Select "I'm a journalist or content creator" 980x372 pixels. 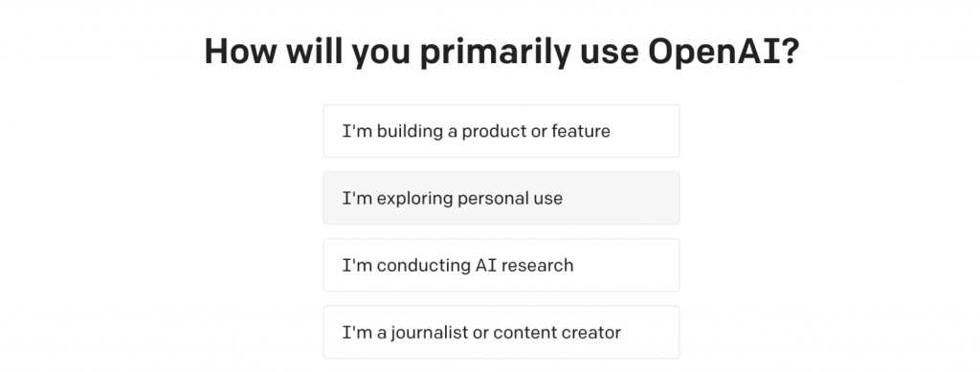501,332
